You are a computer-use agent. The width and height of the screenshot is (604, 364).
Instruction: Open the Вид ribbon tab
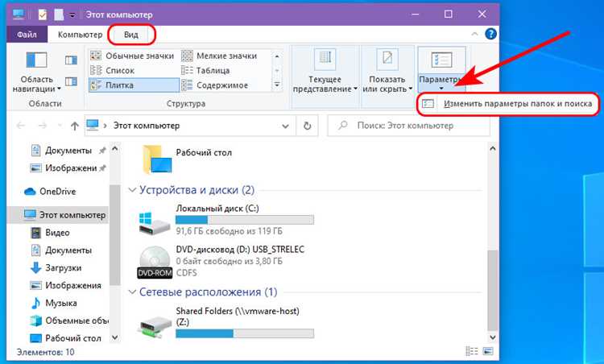point(131,35)
